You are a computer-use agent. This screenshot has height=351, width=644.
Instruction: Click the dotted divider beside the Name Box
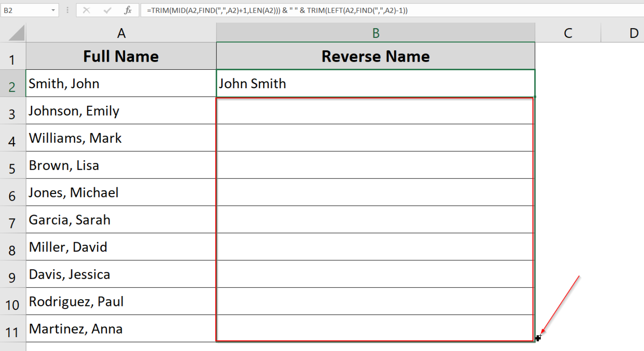click(x=67, y=10)
